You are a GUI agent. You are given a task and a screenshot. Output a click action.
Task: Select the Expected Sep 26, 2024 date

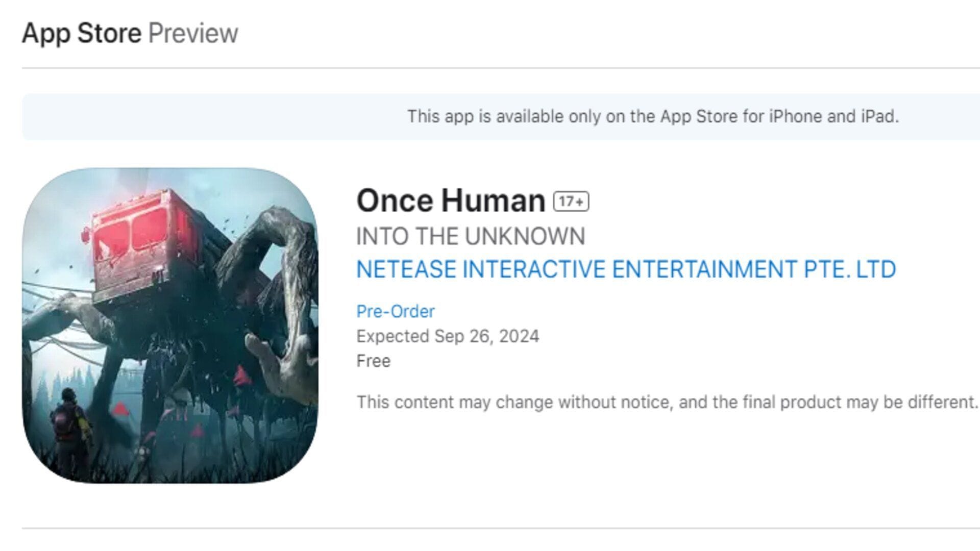pyautogui.click(x=449, y=336)
